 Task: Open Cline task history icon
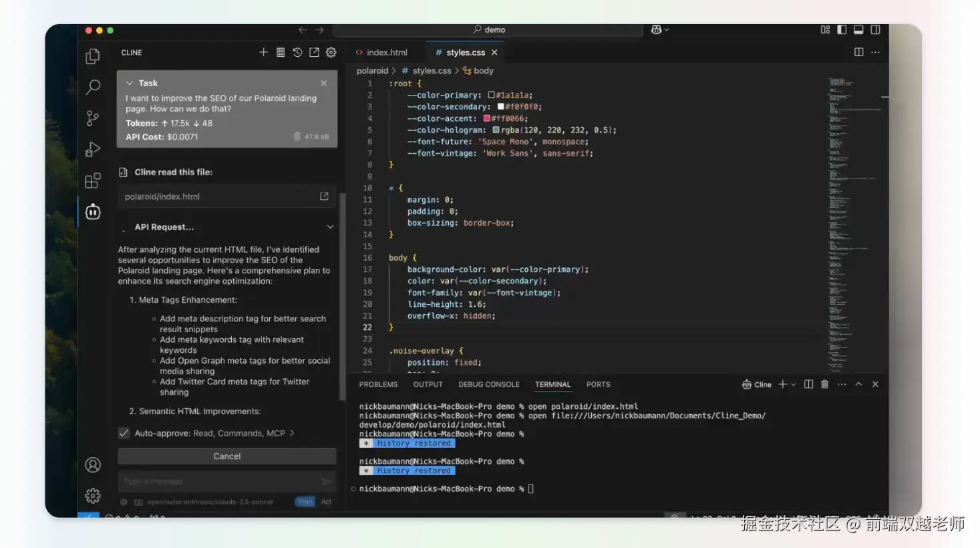pyautogui.click(x=297, y=52)
